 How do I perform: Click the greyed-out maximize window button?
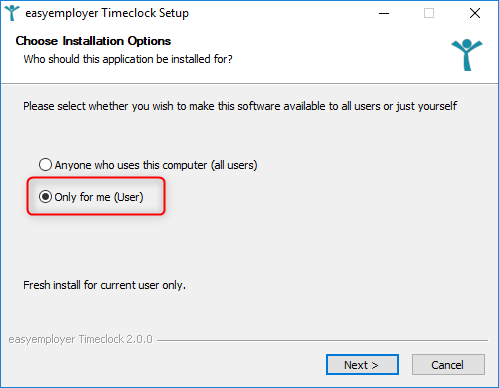tap(429, 13)
